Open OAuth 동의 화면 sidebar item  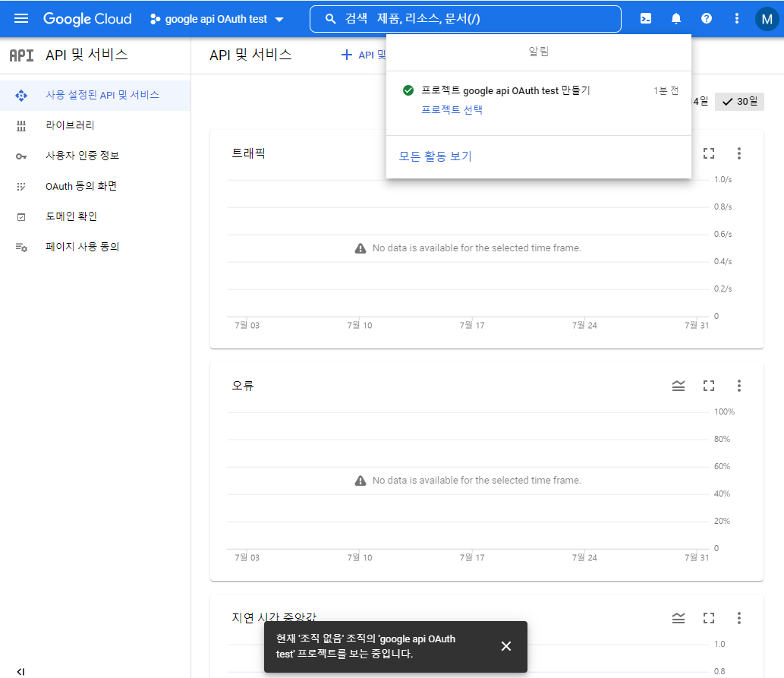click(x=95, y=186)
